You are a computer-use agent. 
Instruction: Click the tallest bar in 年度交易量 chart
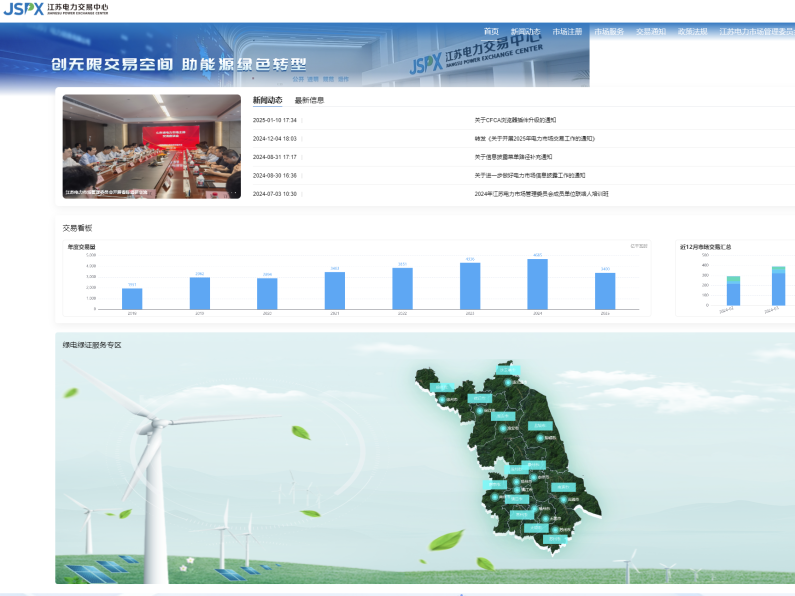pyautogui.click(x=537, y=284)
